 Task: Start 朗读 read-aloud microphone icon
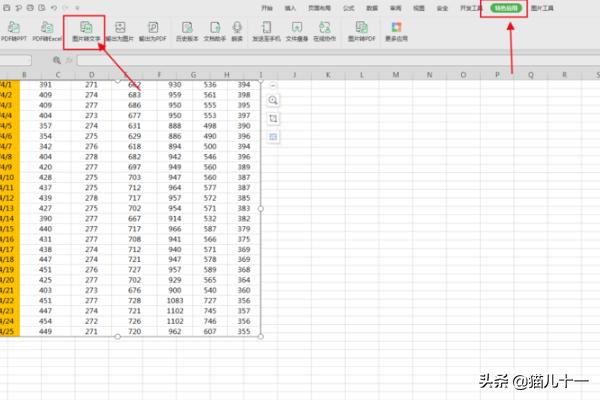click(x=237, y=29)
